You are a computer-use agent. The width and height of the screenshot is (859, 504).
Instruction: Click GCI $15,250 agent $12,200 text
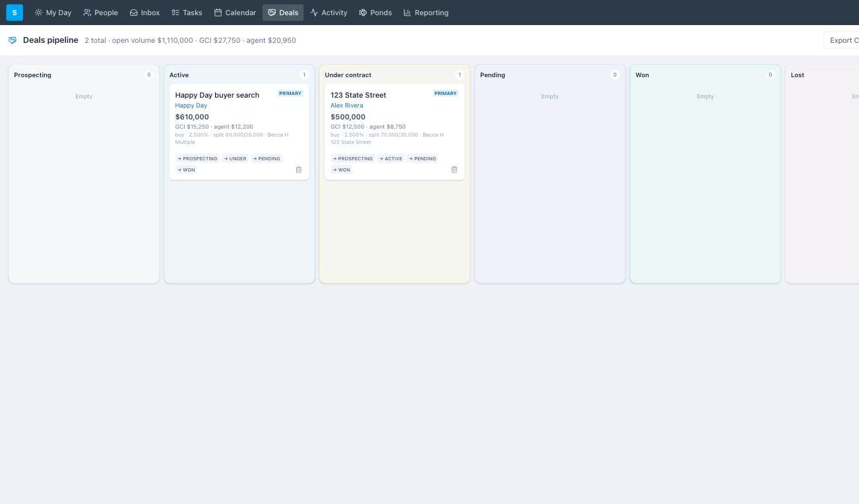(214, 127)
